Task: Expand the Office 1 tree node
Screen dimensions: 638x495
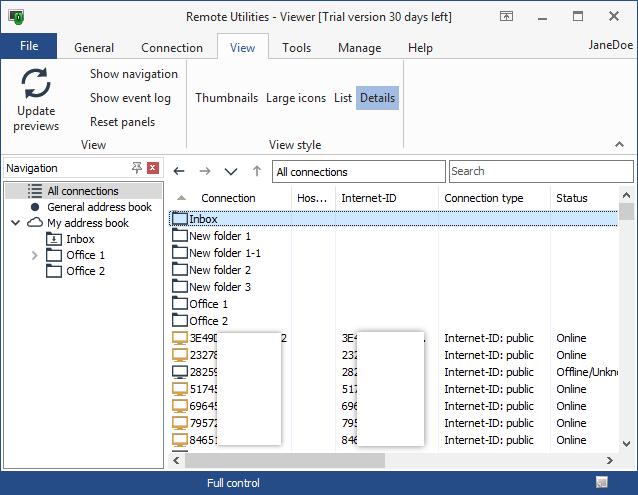Action: click(35, 255)
